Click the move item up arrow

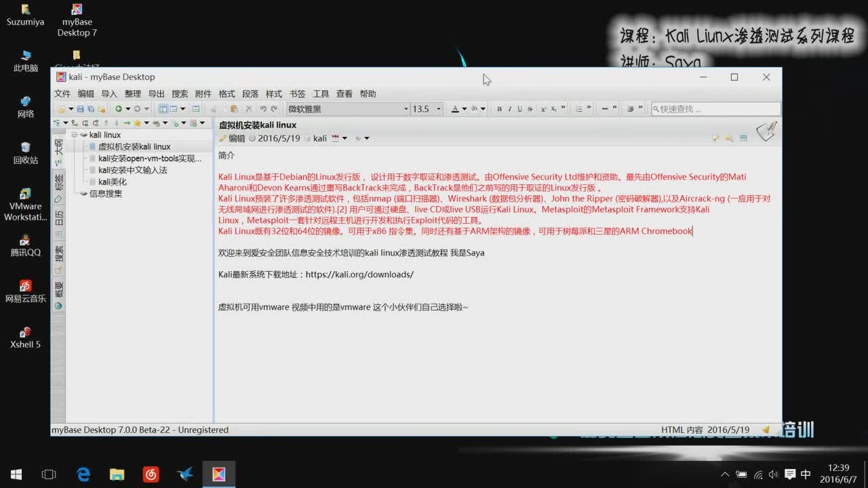(106, 123)
